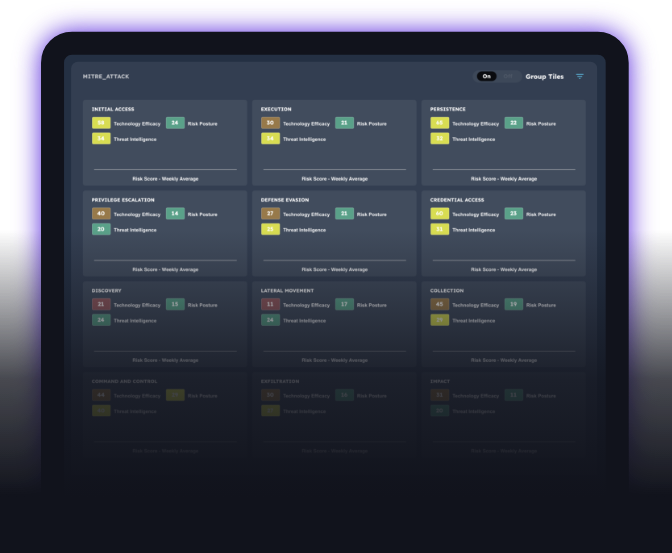Click Risk Posture label in Execution tile

click(372, 124)
